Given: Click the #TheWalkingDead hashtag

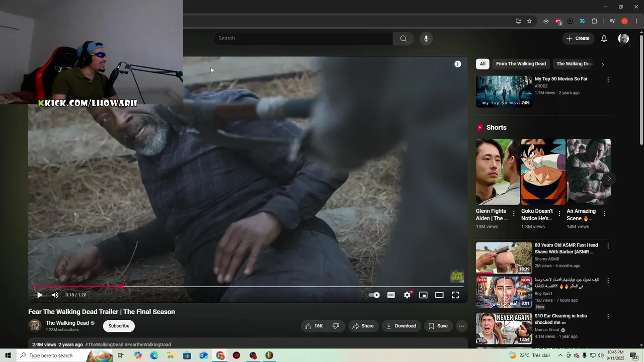Looking at the screenshot, I should click(104, 344).
